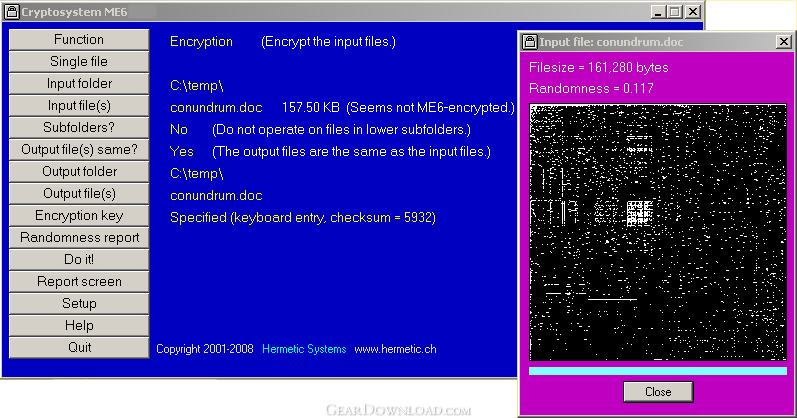Click the www.hermetic.ch text
The image size is (797, 418).
coord(395,349)
